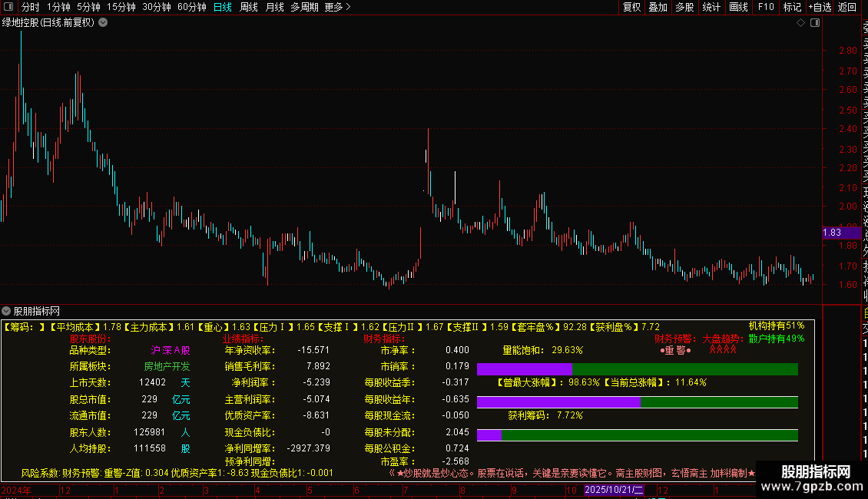
Task: Click the 2024年 timeline label
Action: tap(16, 490)
